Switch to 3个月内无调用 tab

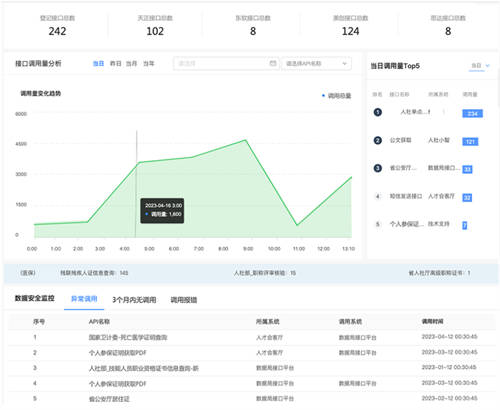click(x=134, y=300)
